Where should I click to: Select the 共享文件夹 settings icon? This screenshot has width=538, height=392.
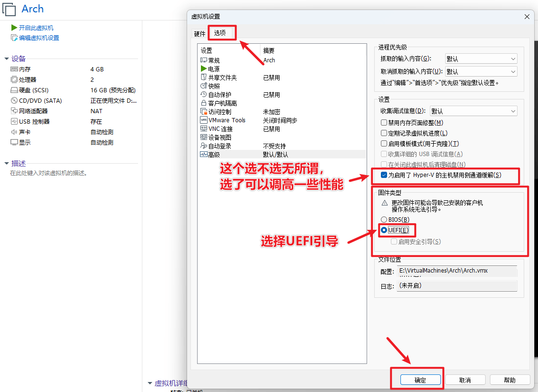[204, 78]
